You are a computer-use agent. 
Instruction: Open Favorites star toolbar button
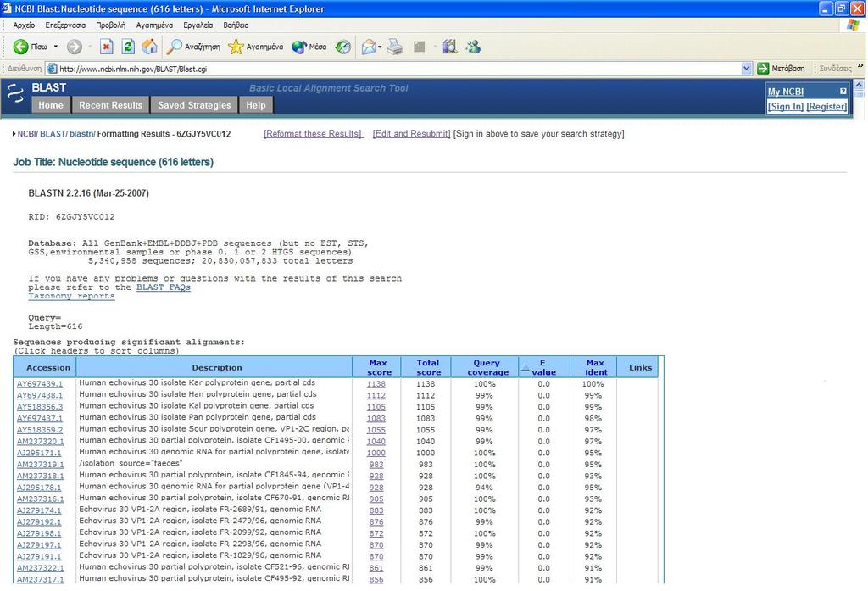(x=255, y=47)
